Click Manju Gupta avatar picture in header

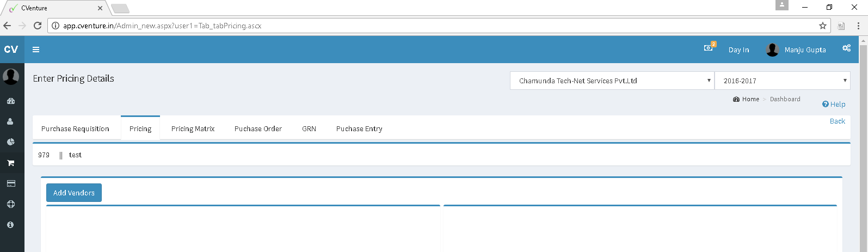point(772,50)
